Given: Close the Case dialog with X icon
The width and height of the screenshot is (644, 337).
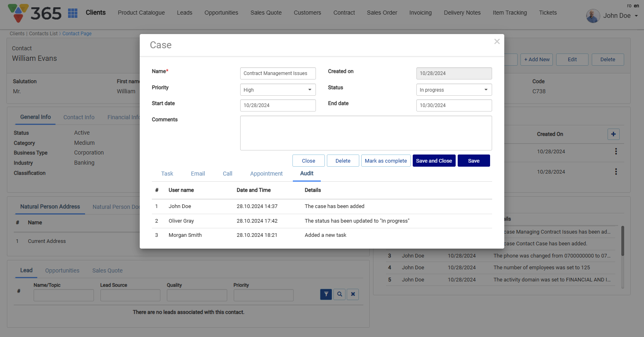Looking at the screenshot, I should tap(497, 41).
